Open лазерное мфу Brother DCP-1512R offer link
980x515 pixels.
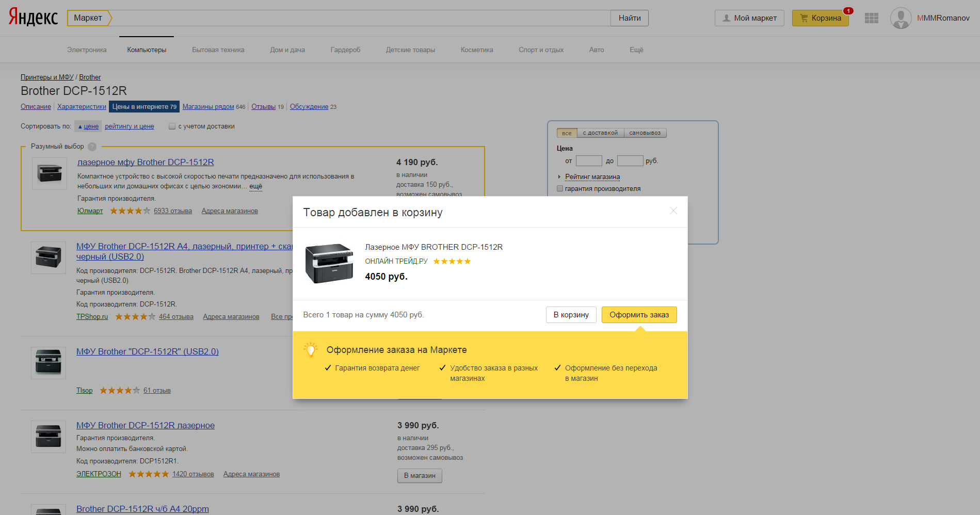tap(146, 163)
